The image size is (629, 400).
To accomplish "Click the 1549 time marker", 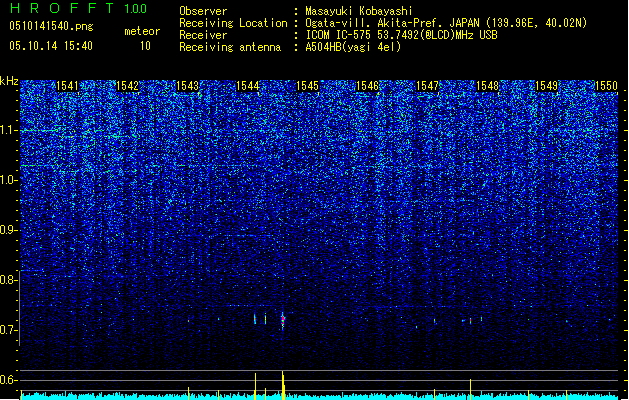I will (547, 86).
